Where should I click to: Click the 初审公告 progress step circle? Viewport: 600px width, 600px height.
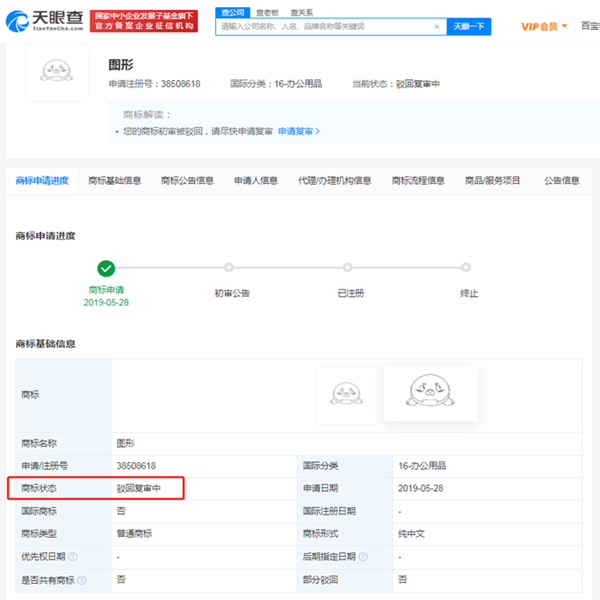[x=229, y=268]
